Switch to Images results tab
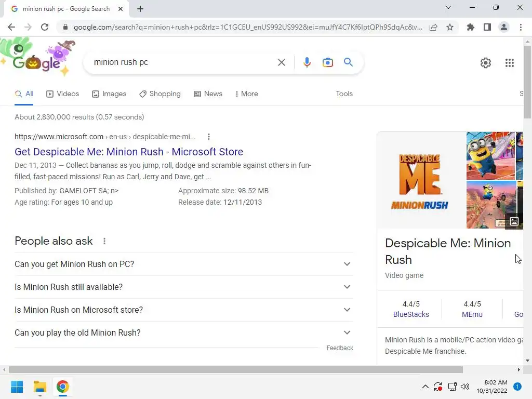Viewport: 532px width, 399px height. pyautogui.click(x=109, y=94)
